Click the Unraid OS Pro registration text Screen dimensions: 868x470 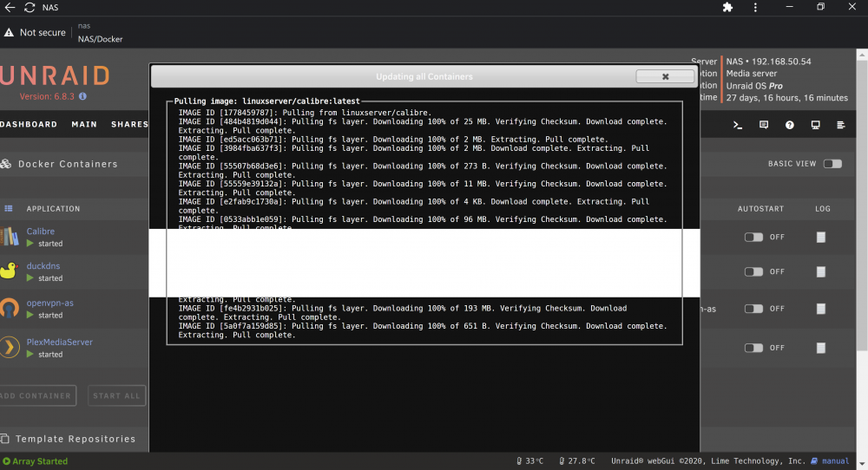754,86
